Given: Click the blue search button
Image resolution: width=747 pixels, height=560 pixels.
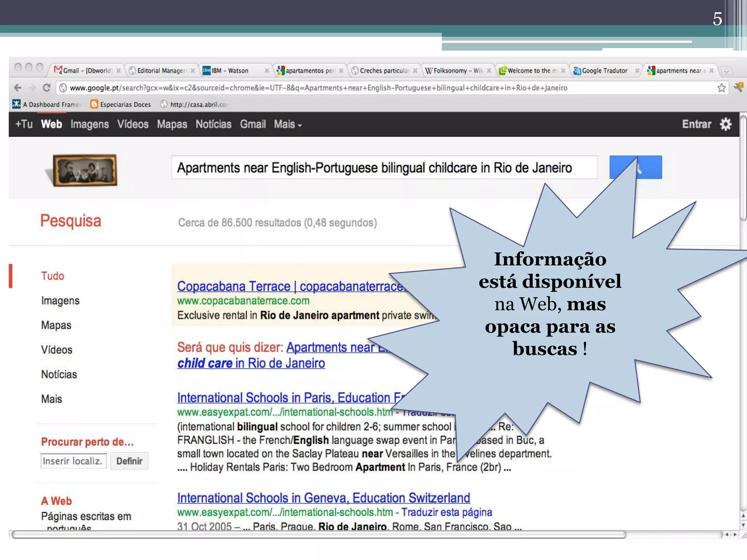Looking at the screenshot, I should [x=635, y=167].
